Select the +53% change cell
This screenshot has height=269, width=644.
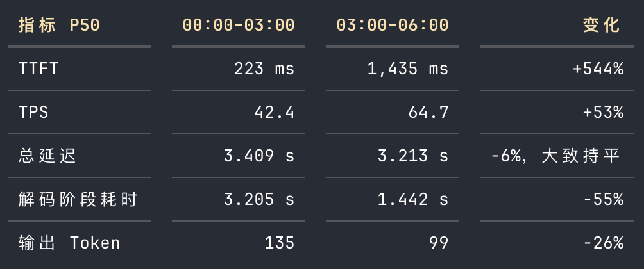tap(604, 112)
